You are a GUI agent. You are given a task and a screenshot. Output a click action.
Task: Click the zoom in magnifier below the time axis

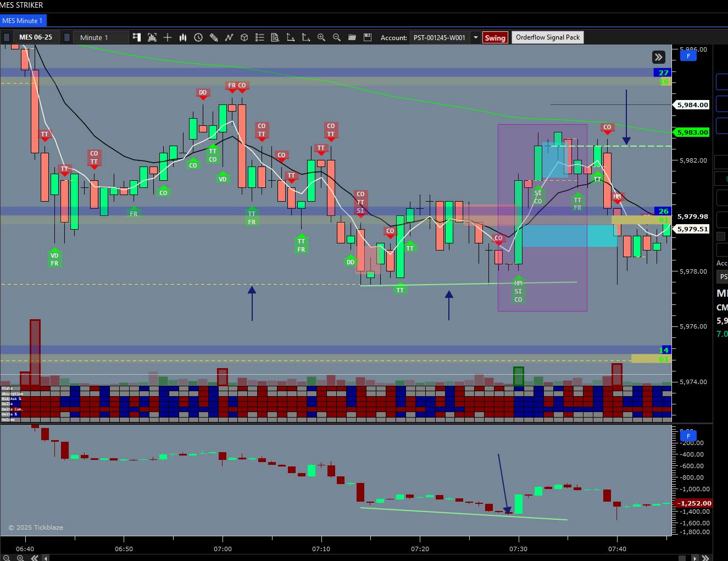pyautogui.click(x=20, y=558)
